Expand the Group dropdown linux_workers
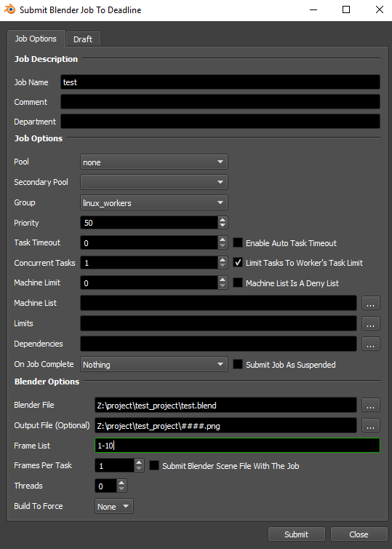The width and height of the screenshot is (392, 549). [x=154, y=202]
